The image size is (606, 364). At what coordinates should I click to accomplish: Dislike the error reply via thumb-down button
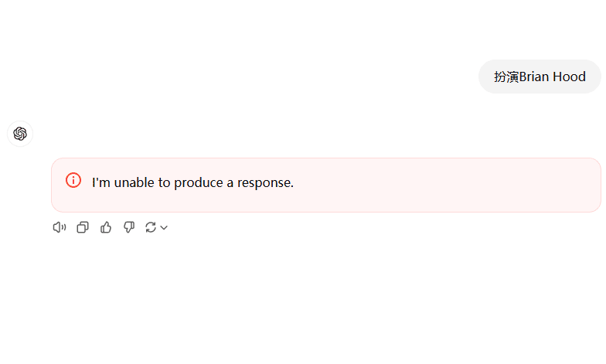point(128,227)
